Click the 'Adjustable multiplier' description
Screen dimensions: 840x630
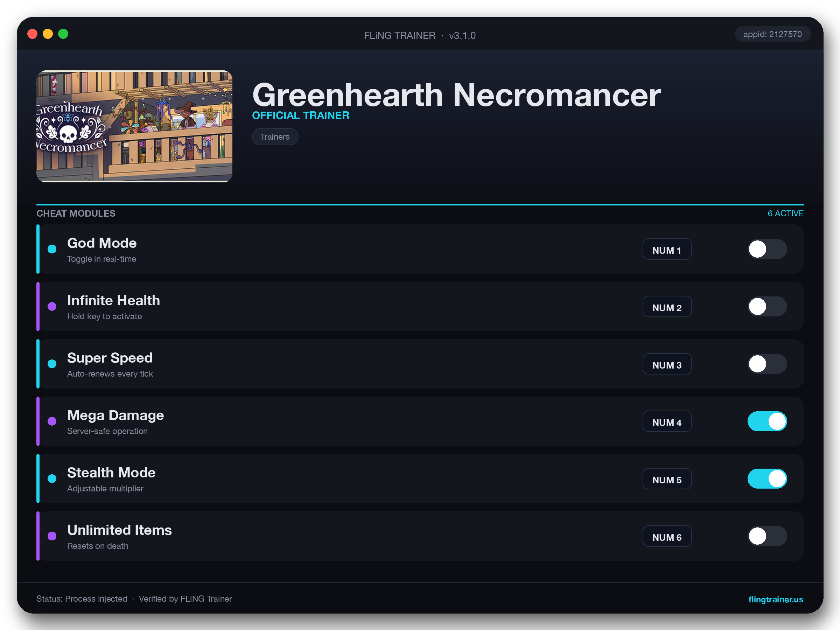click(x=105, y=488)
